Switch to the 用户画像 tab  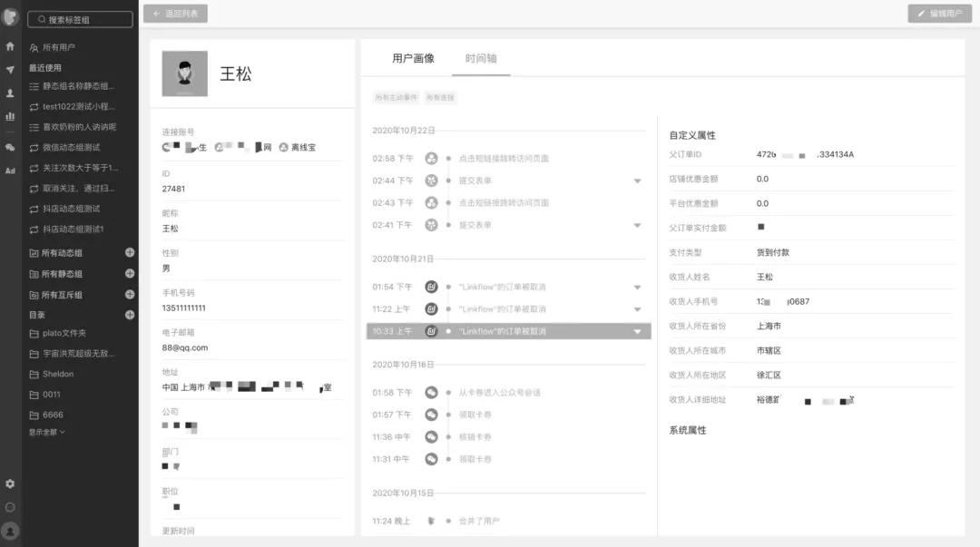pos(415,56)
